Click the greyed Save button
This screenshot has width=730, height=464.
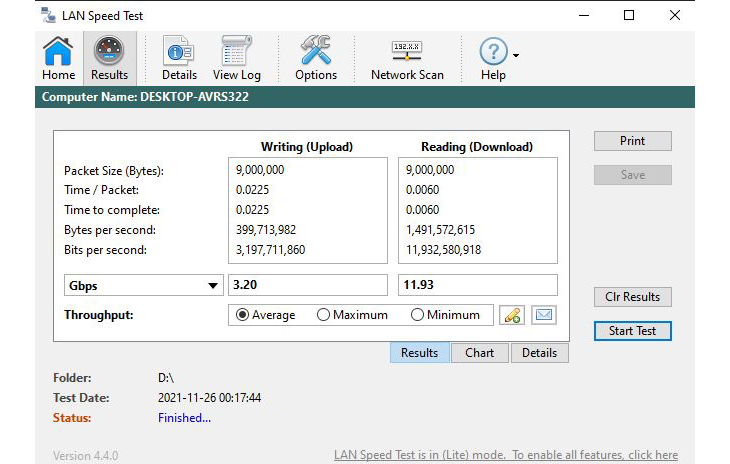pyautogui.click(x=633, y=175)
